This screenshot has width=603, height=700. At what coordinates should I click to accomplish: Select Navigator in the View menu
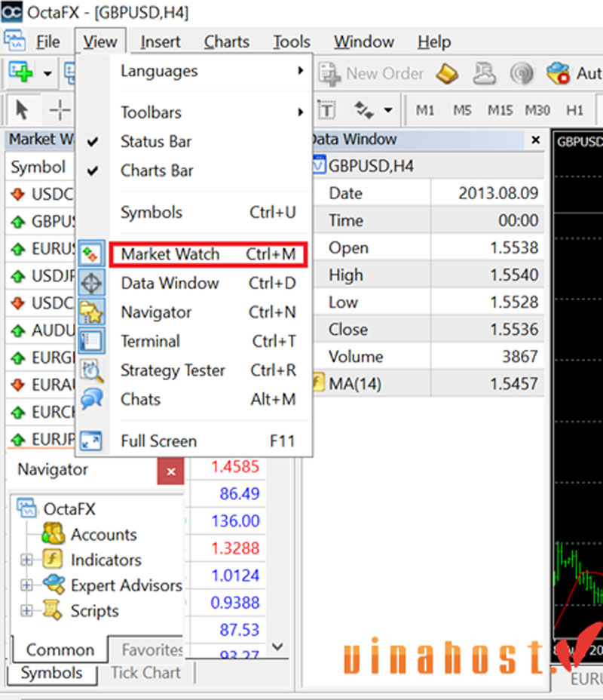pos(208,312)
